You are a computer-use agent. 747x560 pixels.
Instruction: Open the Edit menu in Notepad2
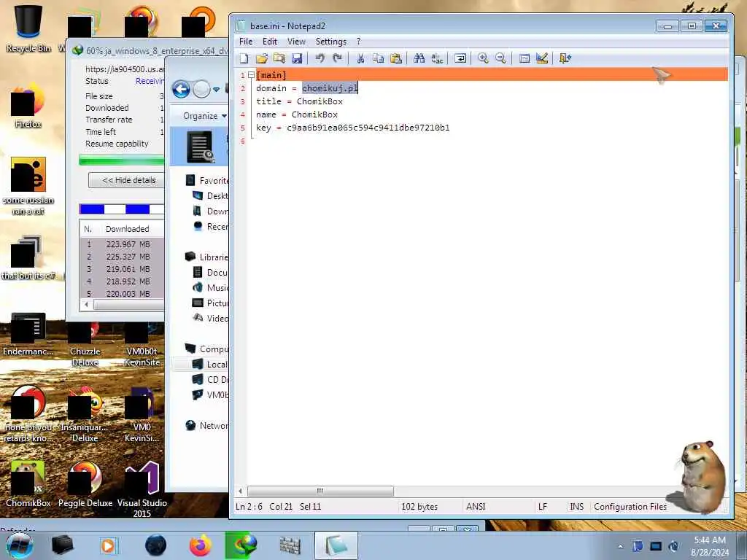tap(270, 42)
